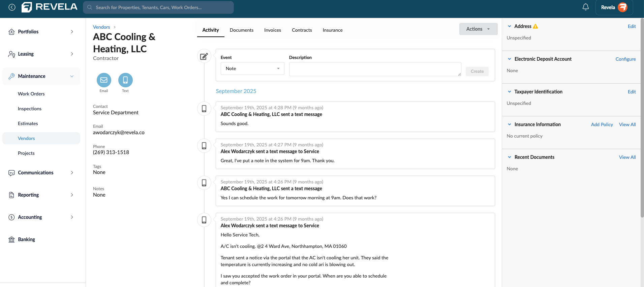644x287 pixels.
Task: Switch to the Insurance tab
Action: coord(333,30)
